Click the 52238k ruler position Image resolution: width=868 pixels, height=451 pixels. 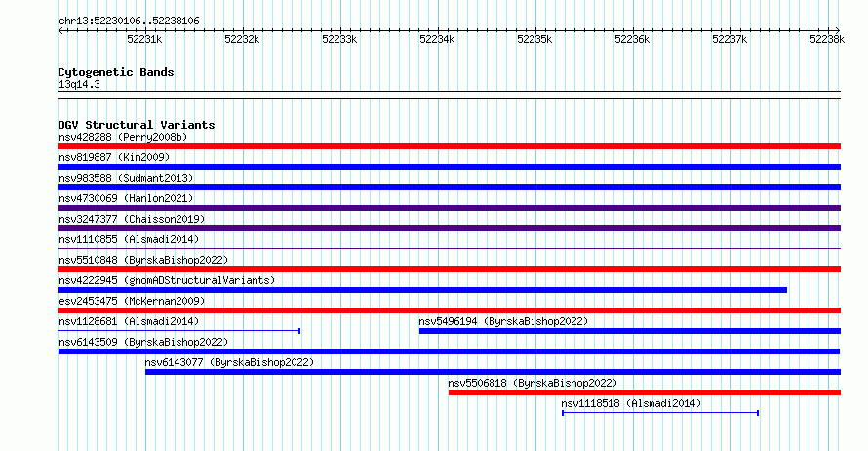point(827,39)
